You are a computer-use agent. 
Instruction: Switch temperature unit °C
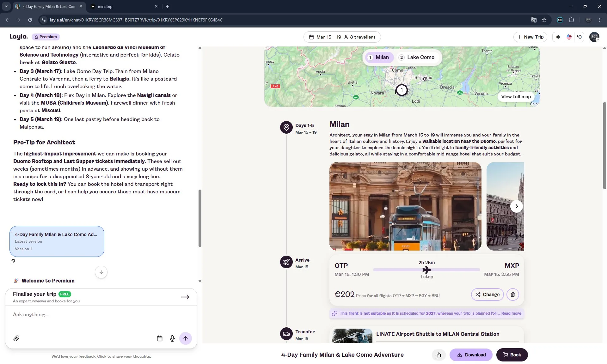(579, 37)
